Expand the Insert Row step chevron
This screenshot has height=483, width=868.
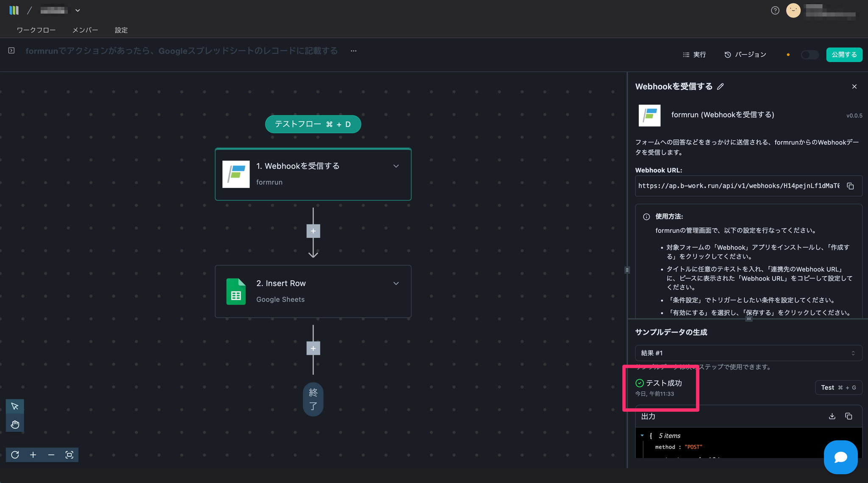396,283
